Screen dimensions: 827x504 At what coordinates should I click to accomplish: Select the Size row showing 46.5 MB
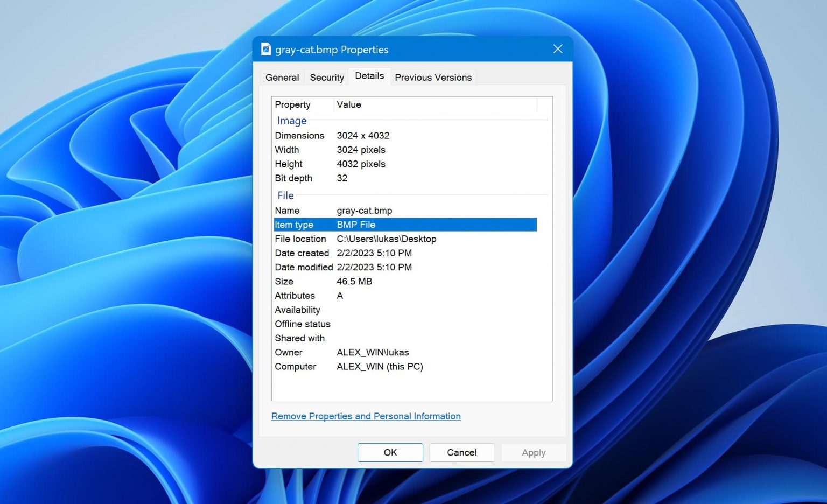[323, 281]
